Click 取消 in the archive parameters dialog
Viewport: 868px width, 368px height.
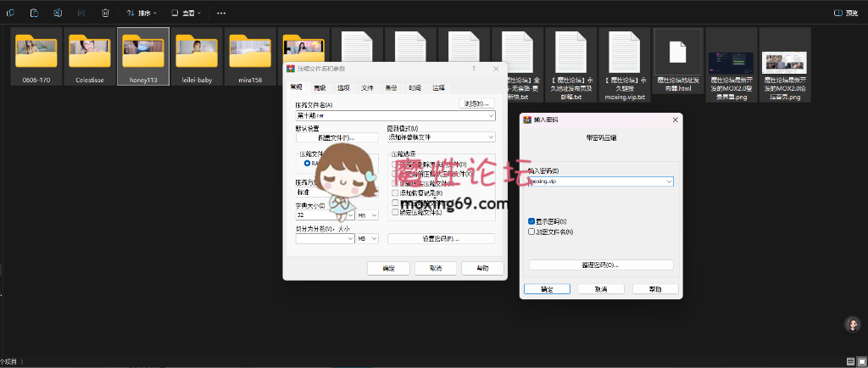436,269
